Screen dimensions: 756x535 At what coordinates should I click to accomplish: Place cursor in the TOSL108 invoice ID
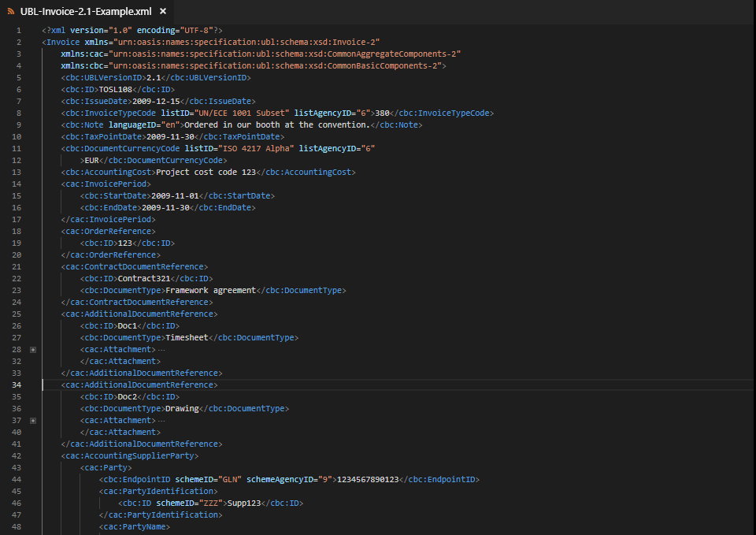[114, 89]
